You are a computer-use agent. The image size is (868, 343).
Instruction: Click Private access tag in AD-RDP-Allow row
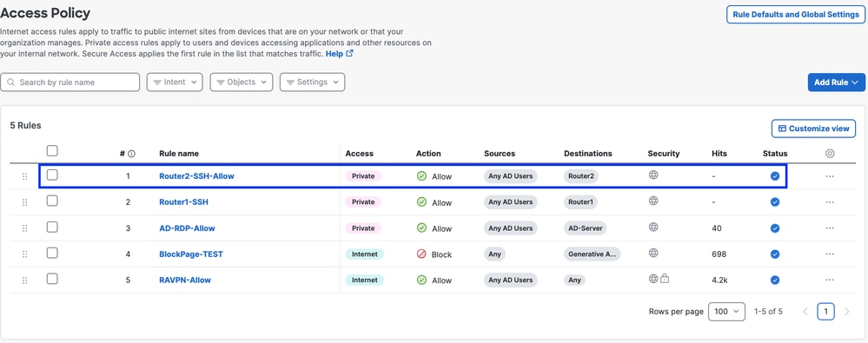[363, 228]
